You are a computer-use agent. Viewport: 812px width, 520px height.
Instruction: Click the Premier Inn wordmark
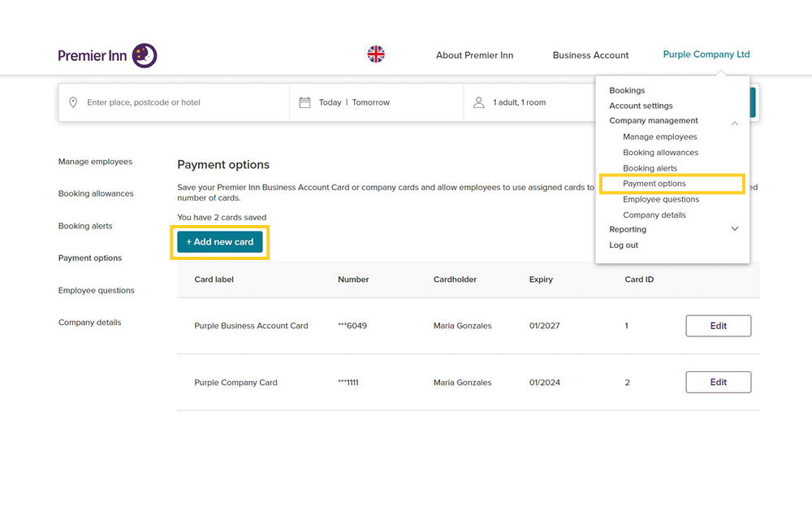[x=93, y=56]
